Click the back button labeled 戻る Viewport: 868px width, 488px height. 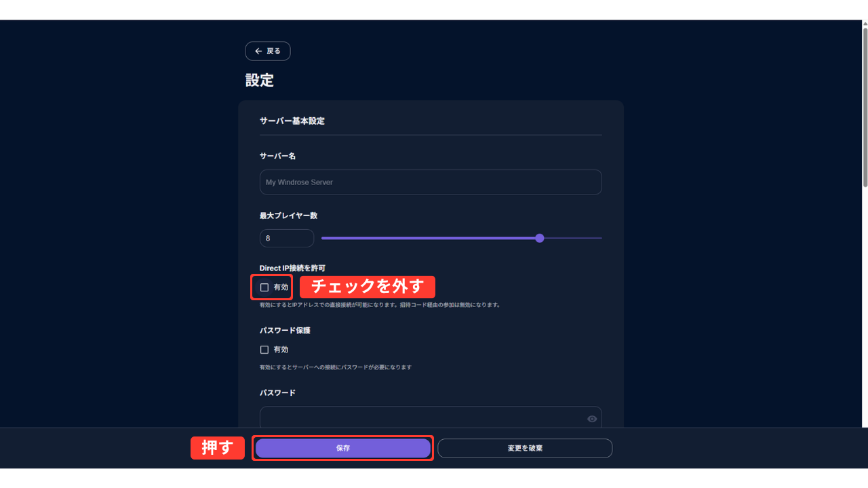[x=268, y=51]
